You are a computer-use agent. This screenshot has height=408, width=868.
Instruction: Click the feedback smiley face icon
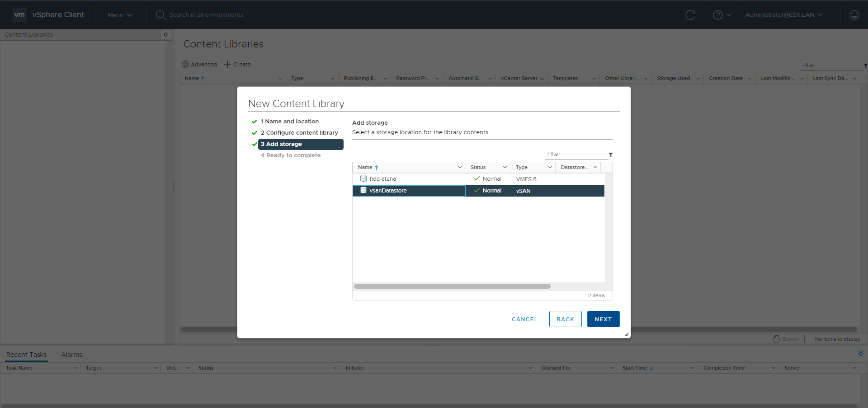tap(854, 15)
